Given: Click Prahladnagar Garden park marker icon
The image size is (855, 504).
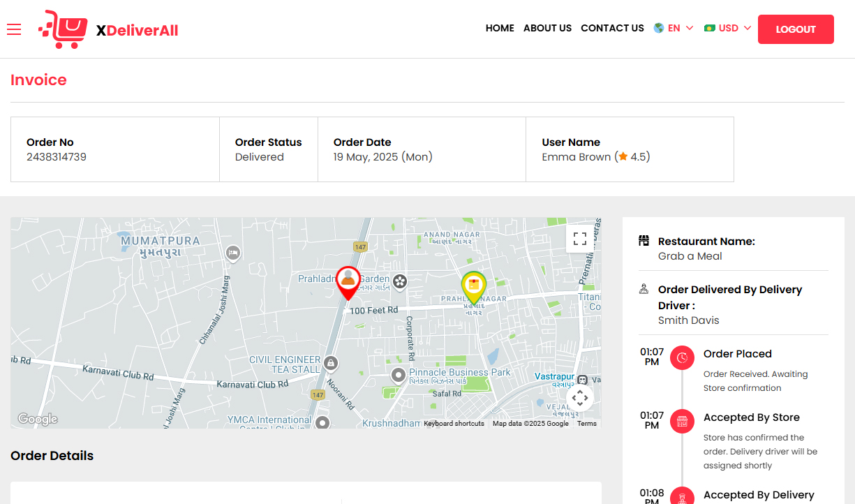Looking at the screenshot, I should [400, 281].
